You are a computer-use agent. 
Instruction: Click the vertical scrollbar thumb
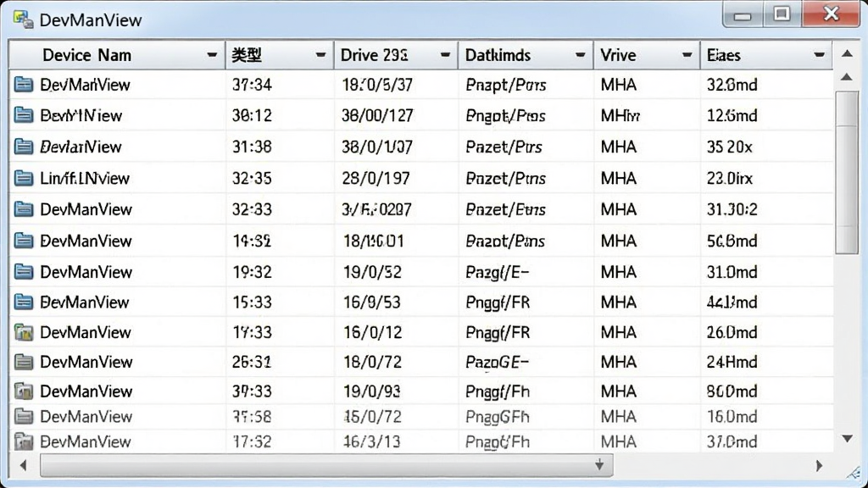coord(847,173)
